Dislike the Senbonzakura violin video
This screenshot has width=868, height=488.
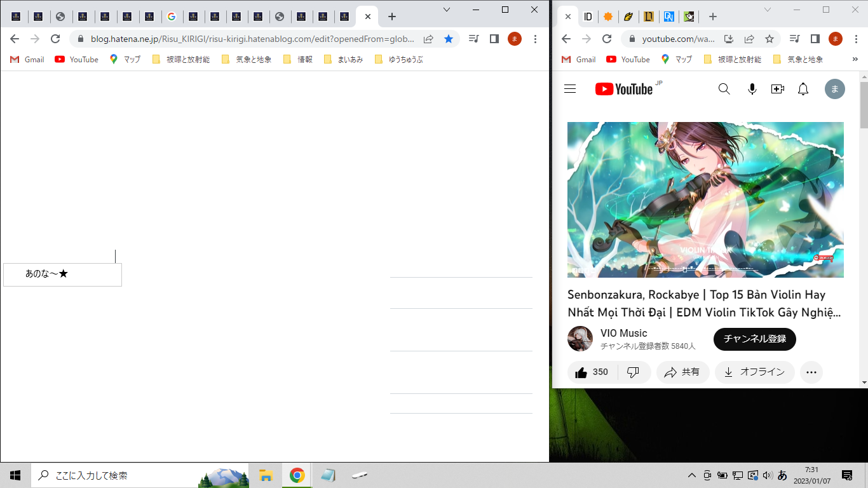click(633, 372)
